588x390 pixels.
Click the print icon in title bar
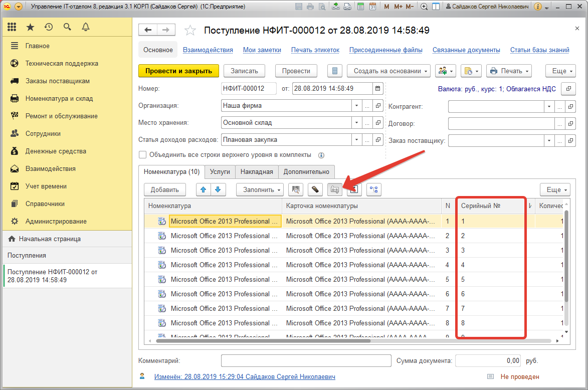[310, 7]
